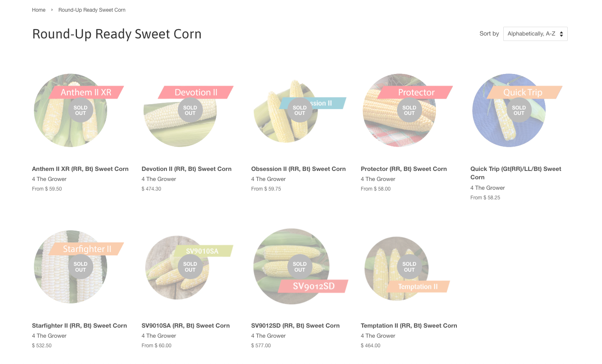
Task: Open Anthem II XR corn product image
Action: 71,121
